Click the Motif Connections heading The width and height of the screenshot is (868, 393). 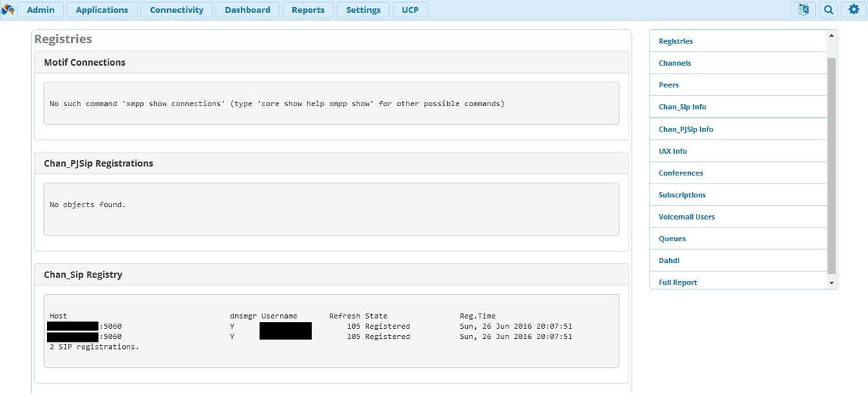pyautogui.click(x=85, y=62)
